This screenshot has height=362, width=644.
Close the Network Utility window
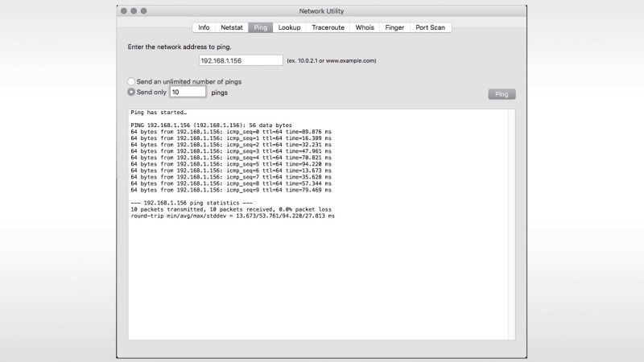tap(124, 10)
